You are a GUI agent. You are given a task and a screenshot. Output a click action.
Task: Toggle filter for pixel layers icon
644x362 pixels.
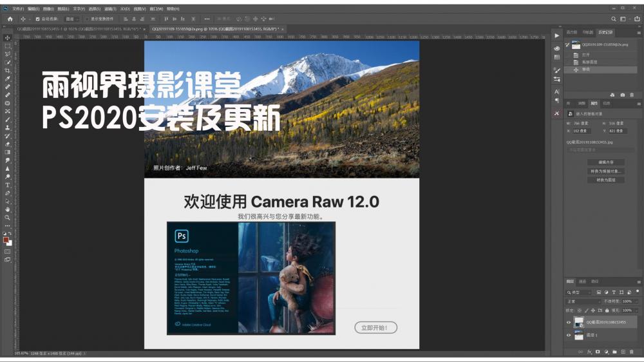tap(599, 292)
